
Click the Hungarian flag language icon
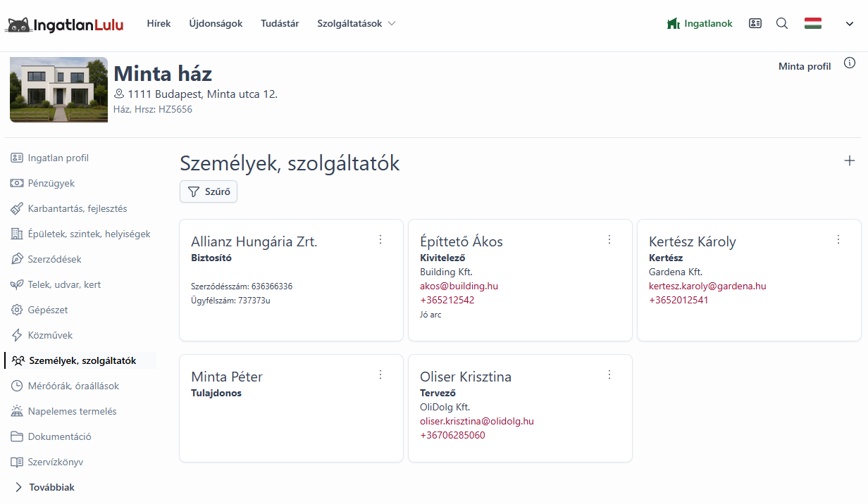click(x=813, y=23)
